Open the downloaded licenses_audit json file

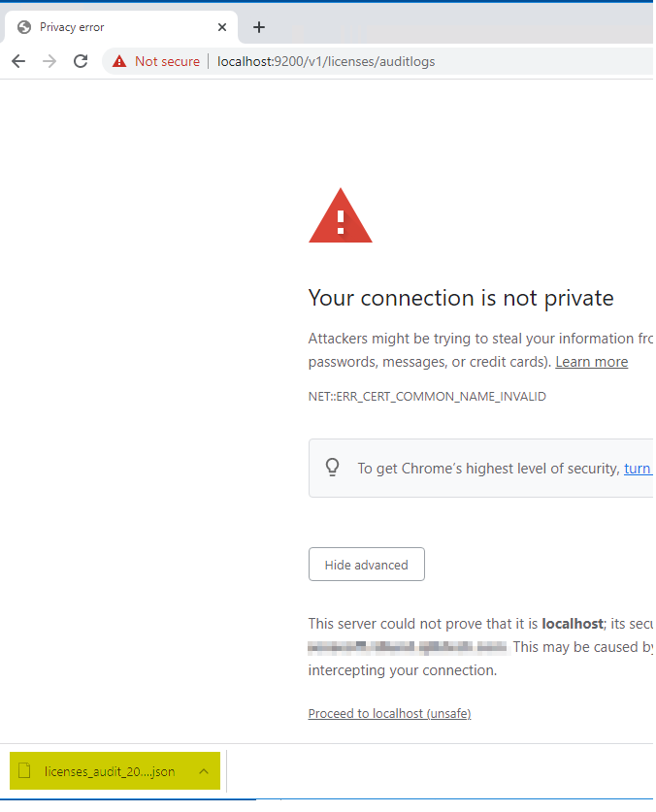[109, 771]
